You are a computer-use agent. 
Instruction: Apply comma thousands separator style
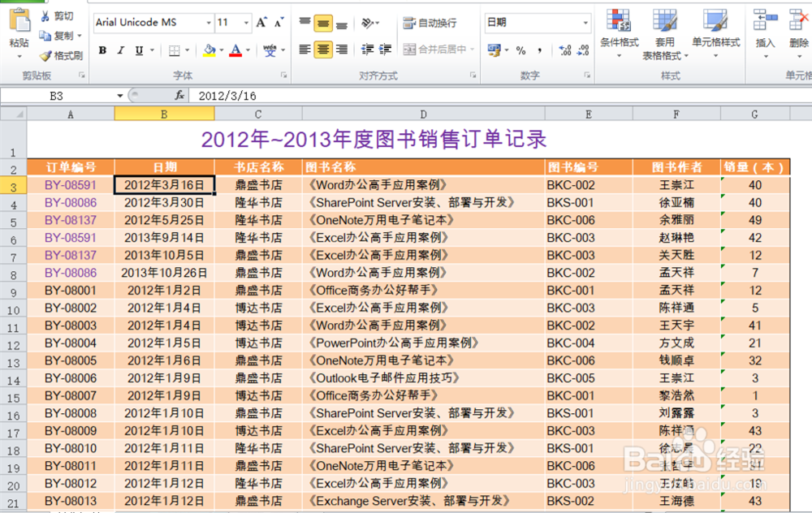(x=540, y=50)
